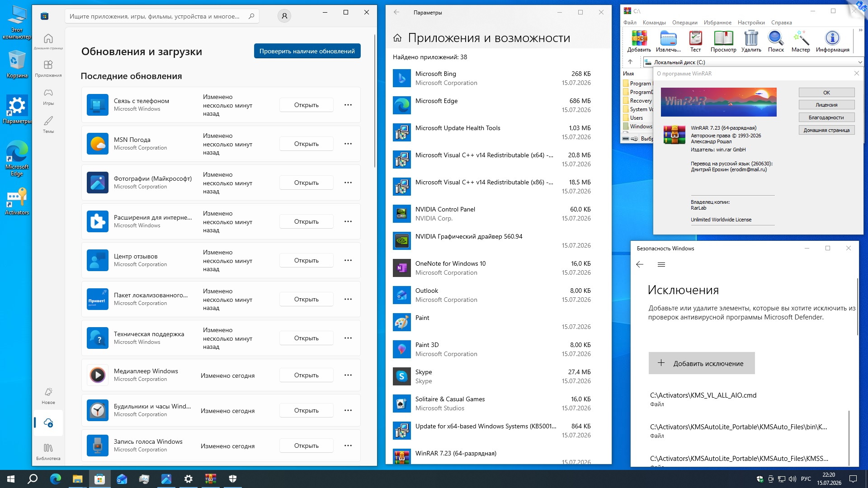Go back in the Settings window
Image resolution: width=868 pixels, height=488 pixels.
(396, 12)
